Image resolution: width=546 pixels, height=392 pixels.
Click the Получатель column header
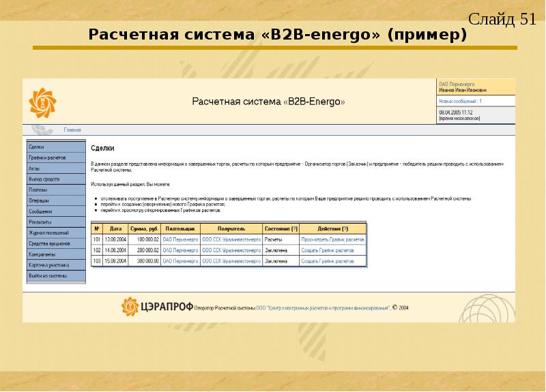231,229
